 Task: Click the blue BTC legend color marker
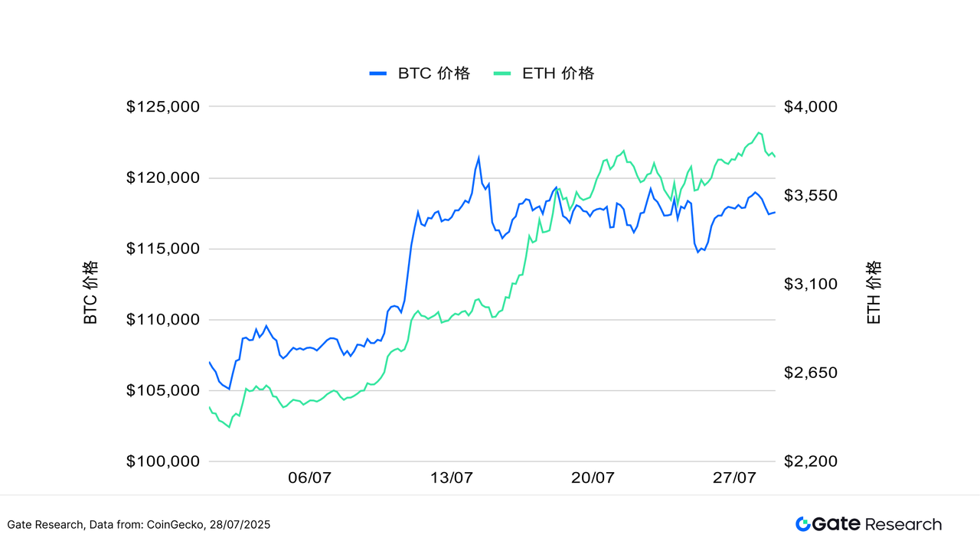click(x=378, y=73)
